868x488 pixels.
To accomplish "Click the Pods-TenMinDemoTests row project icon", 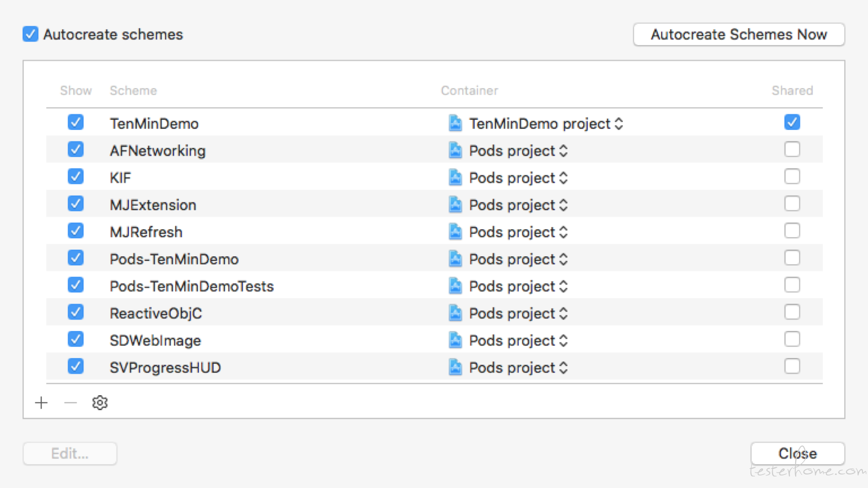I will [455, 285].
